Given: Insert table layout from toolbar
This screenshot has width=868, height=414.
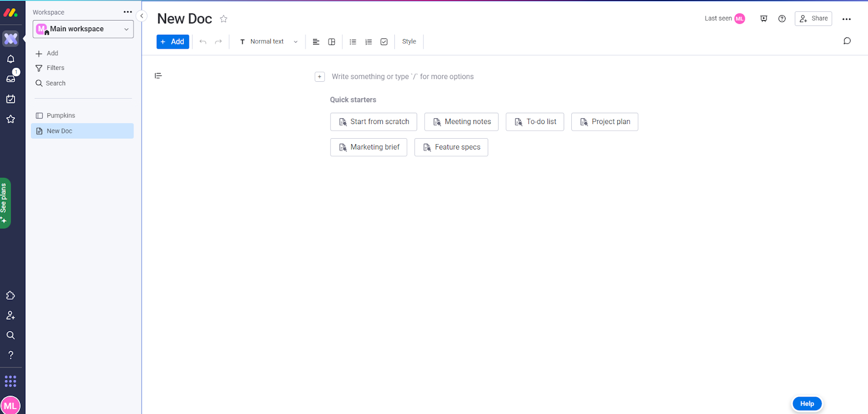Looking at the screenshot, I should tap(331, 42).
